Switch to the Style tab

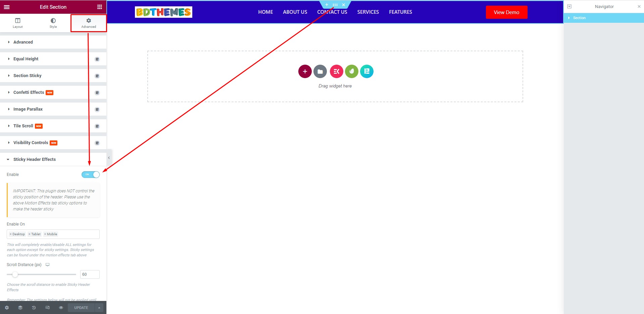pyautogui.click(x=53, y=23)
